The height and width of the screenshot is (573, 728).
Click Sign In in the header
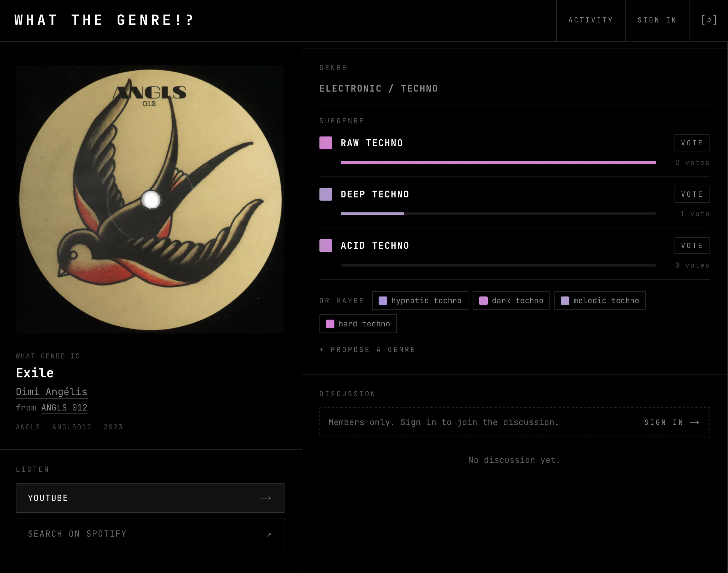(657, 20)
